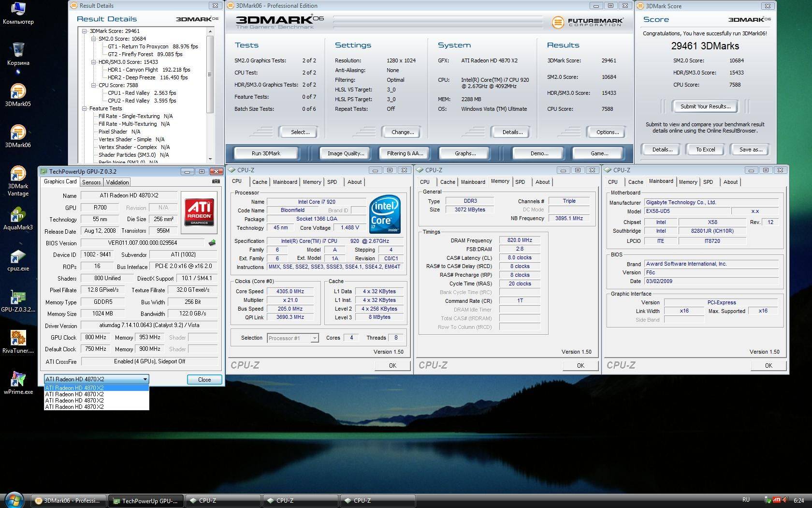Open the Recycle Bin desktop icon

pyautogui.click(x=18, y=54)
